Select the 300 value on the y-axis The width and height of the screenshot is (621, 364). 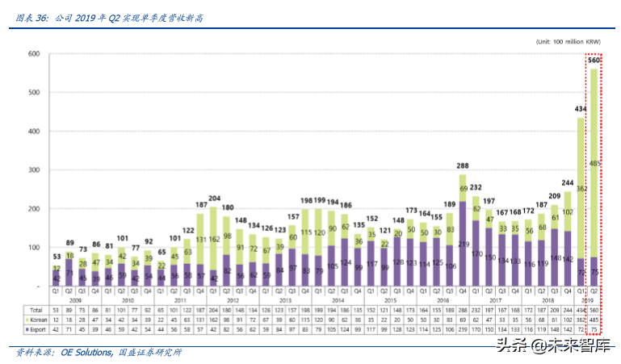coord(33,170)
